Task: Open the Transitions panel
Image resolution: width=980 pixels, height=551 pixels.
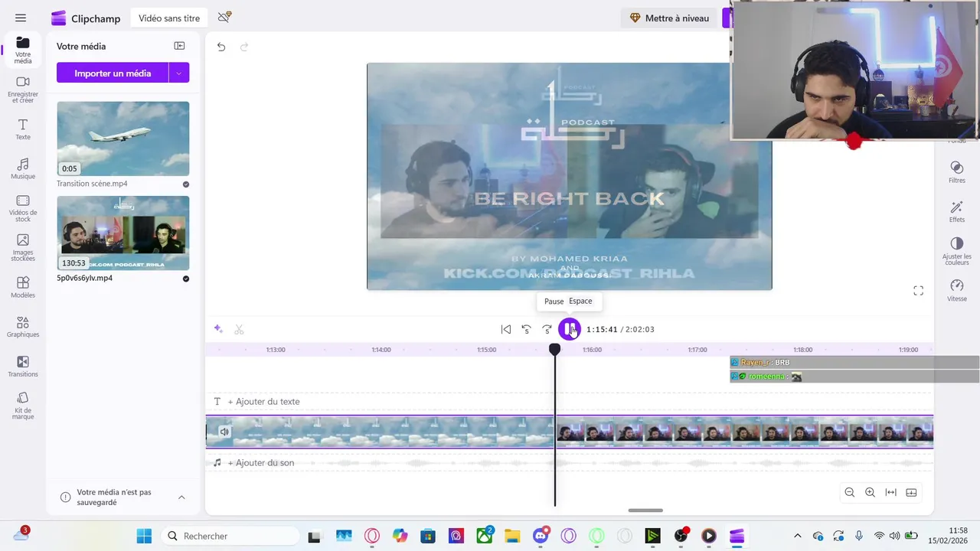Action: pos(23,367)
